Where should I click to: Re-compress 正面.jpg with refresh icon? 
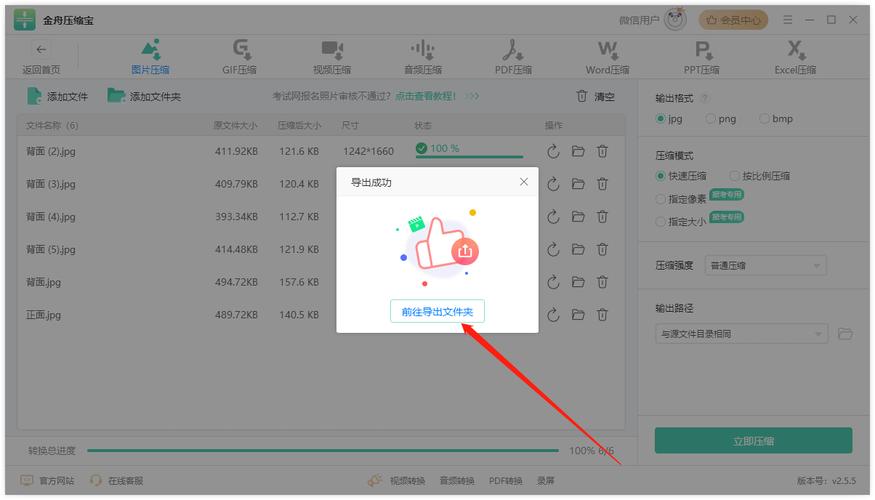[x=553, y=315]
